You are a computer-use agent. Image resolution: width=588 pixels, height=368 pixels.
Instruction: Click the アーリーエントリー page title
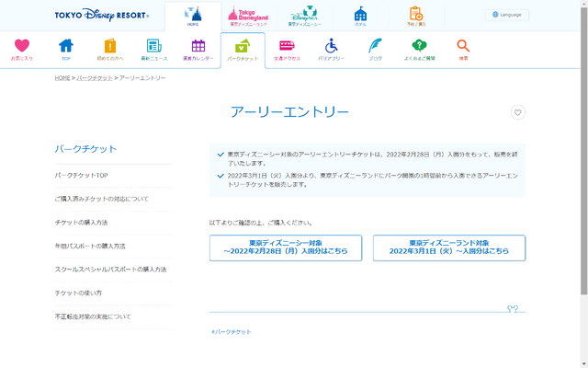coord(289,112)
